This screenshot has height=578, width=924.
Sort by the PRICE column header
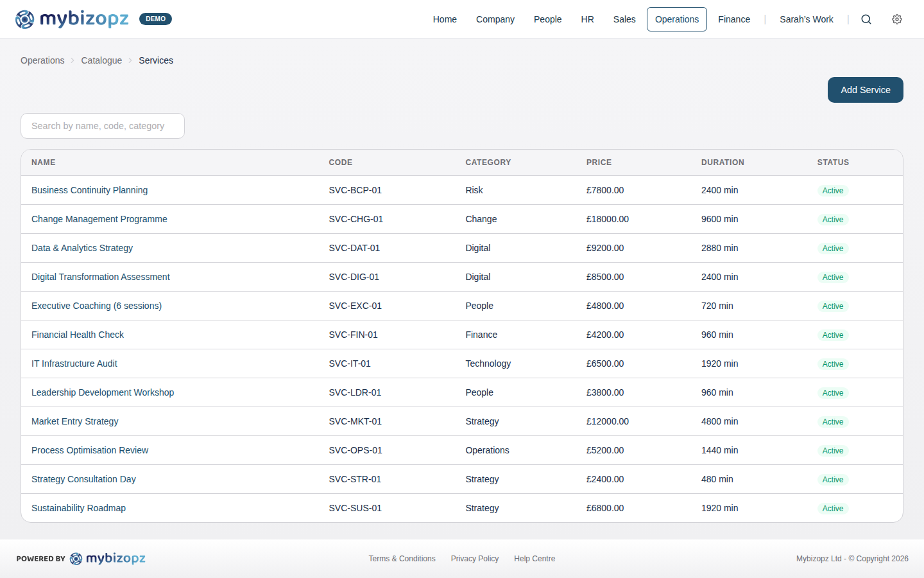point(599,162)
